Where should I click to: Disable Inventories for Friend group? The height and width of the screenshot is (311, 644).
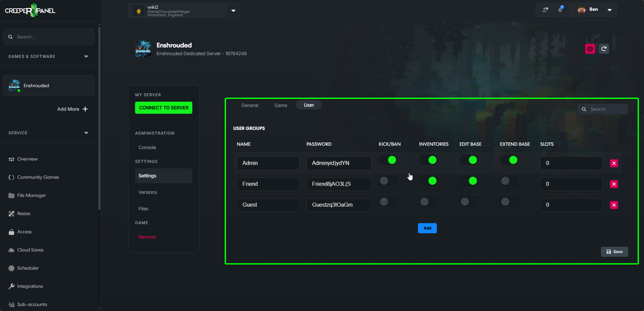[428, 181]
